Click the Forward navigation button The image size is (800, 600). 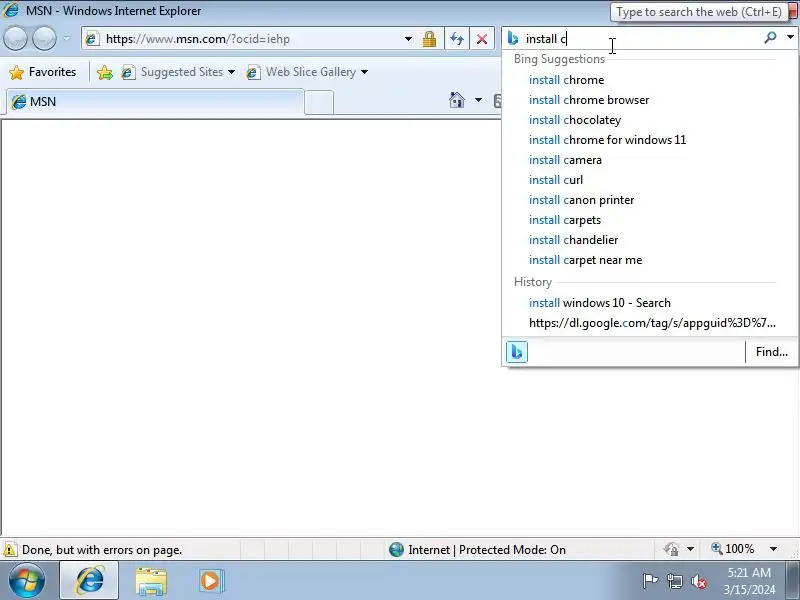[44, 39]
